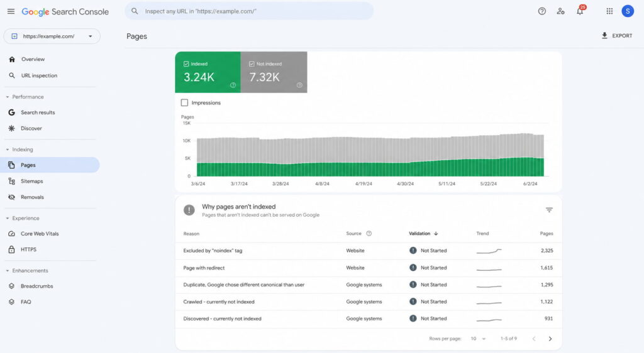The height and width of the screenshot is (353, 644).
Task: Click the Overview home icon
Action: [12, 60]
